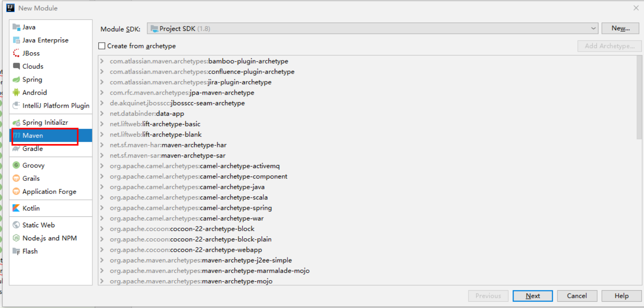Screen dimensions: 644x308
Task: Select Java Enterprise module type
Action: tap(45, 40)
